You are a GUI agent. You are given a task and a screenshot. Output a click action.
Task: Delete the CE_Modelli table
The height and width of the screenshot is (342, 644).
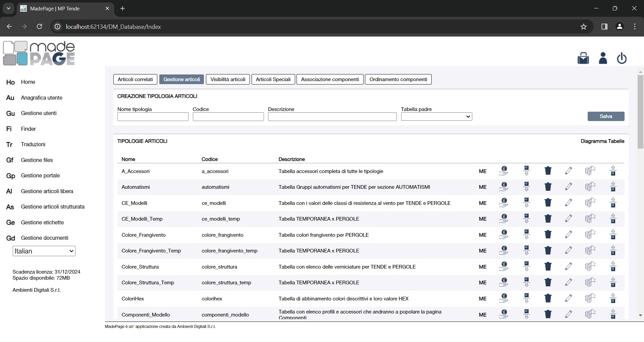coord(548,203)
